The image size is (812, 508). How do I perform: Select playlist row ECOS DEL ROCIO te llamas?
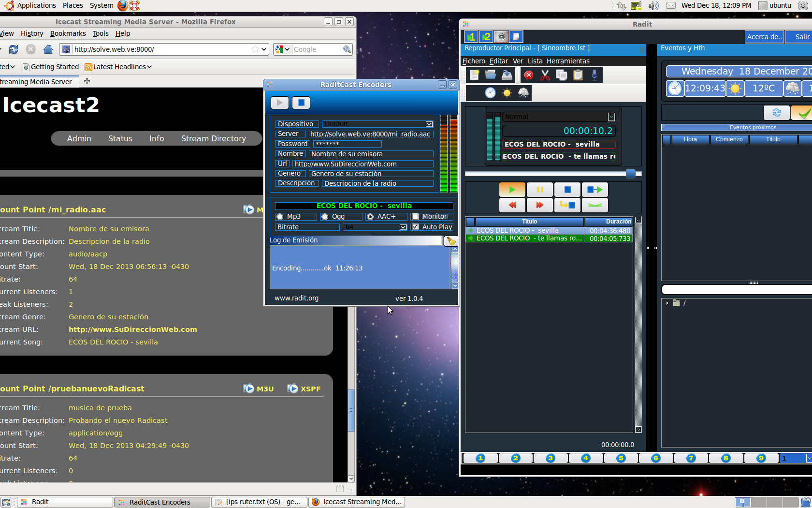549,239
